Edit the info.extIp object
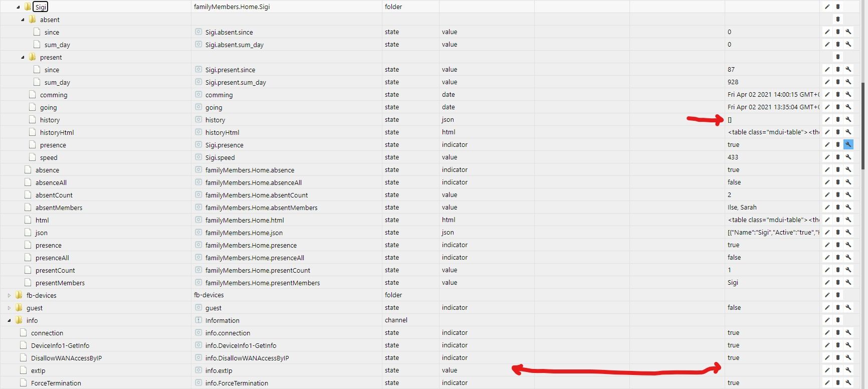 coord(827,370)
